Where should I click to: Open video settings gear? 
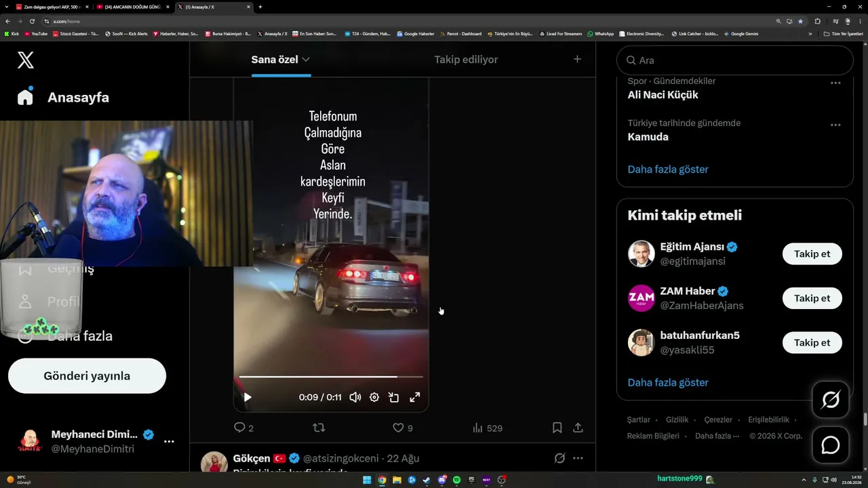pyautogui.click(x=374, y=397)
